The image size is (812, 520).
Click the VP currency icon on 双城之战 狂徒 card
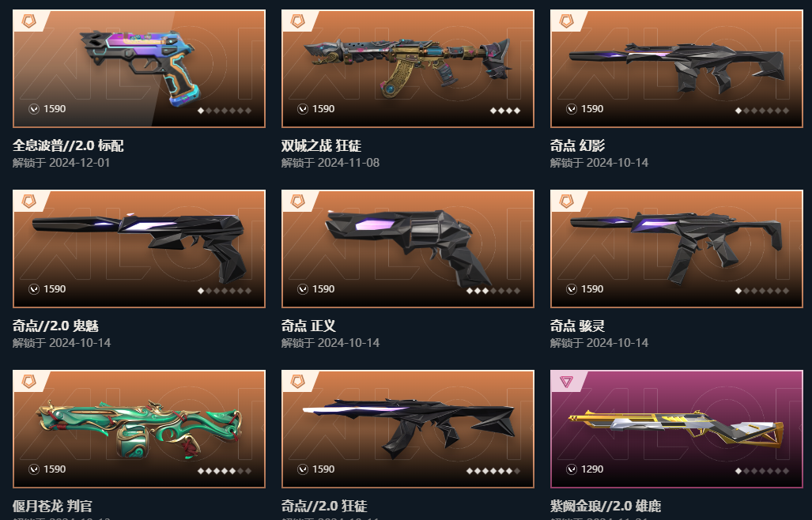[303, 108]
